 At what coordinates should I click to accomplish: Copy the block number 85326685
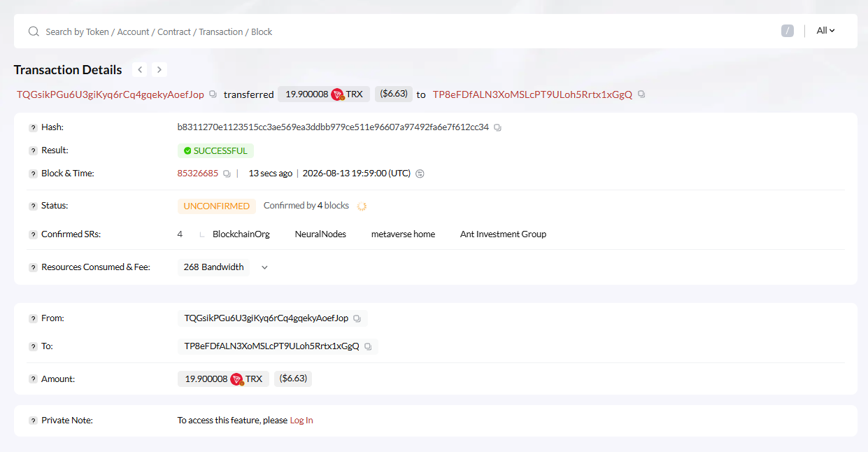click(x=227, y=174)
